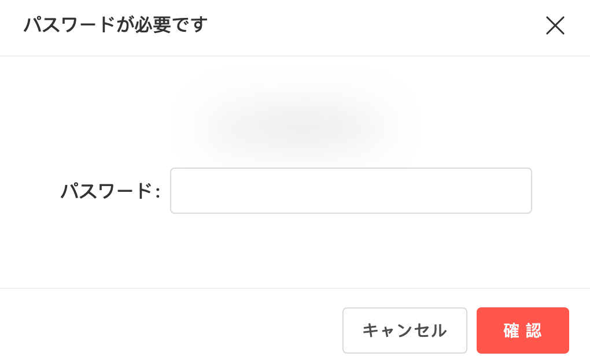The width and height of the screenshot is (590, 364).
Task: Click the cross icon at top right
Action: tap(555, 25)
